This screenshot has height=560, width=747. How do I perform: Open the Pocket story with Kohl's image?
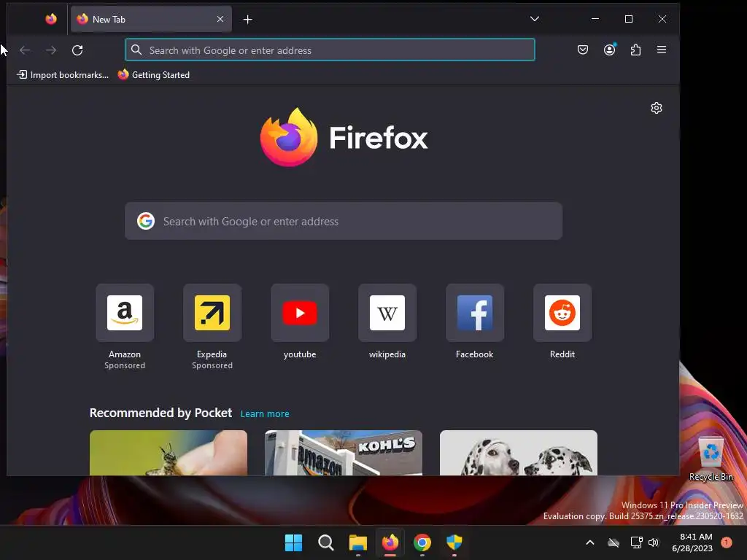tap(344, 452)
